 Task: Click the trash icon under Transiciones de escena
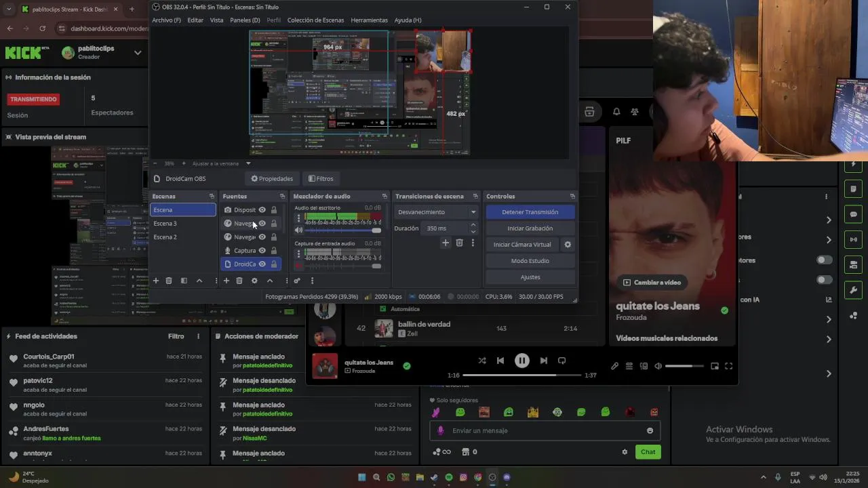click(459, 243)
